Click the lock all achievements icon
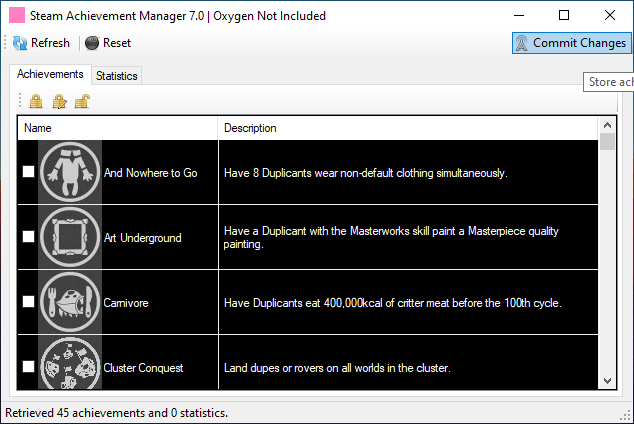634x424 pixels. (36, 101)
